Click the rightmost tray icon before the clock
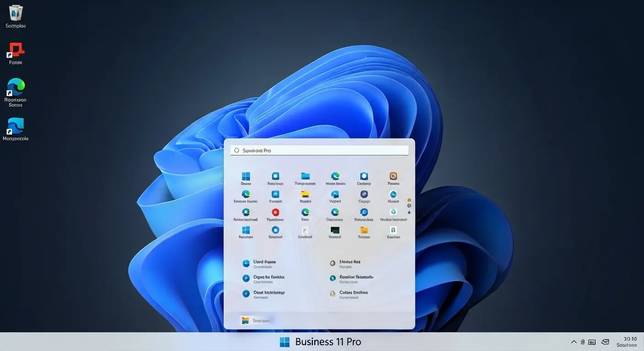 tap(605, 342)
